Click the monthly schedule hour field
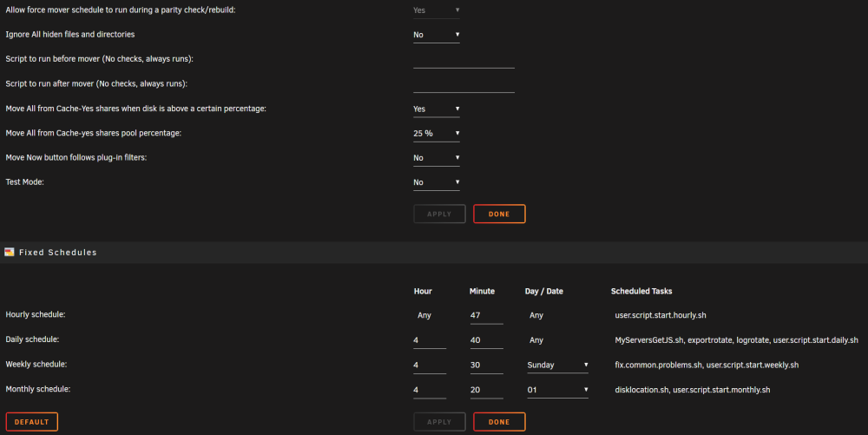 430,390
